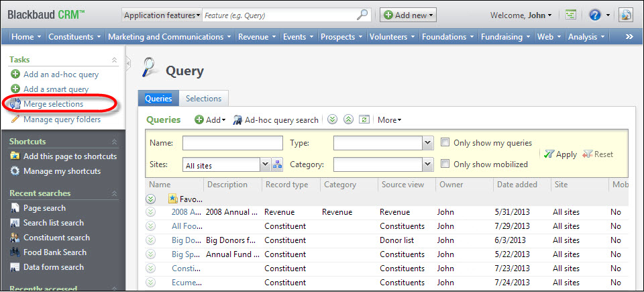644x292 pixels.
Task: Open the Prospects menu
Action: (x=341, y=37)
